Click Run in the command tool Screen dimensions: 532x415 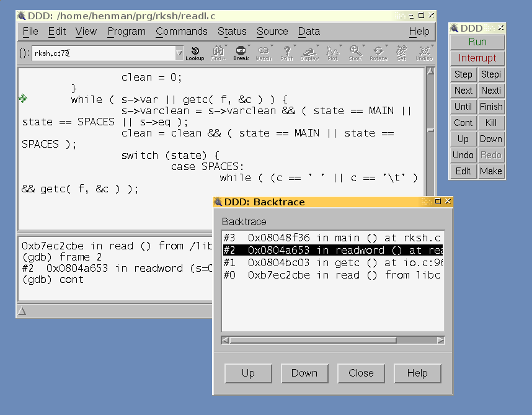coord(477,42)
